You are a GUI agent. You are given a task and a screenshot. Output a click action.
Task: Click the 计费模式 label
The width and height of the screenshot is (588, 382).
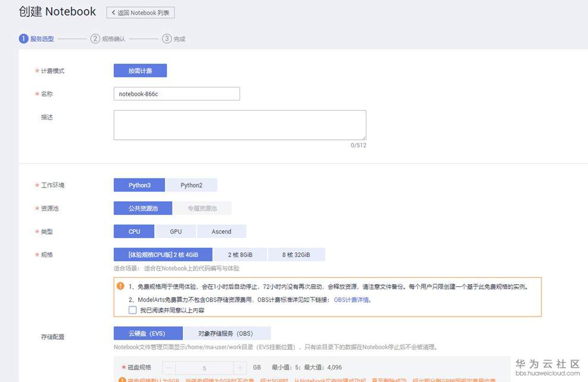pos(52,71)
